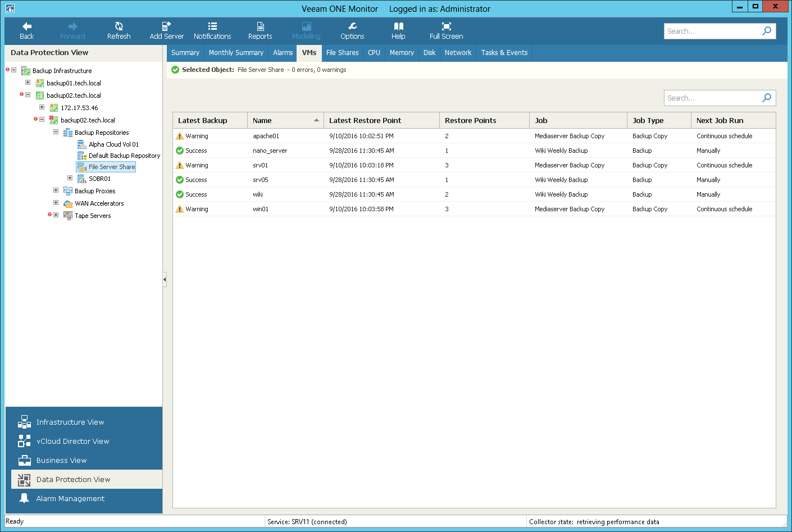Select Business View icon
The width and height of the screenshot is (792, 532).
click(x=24, y=460)
